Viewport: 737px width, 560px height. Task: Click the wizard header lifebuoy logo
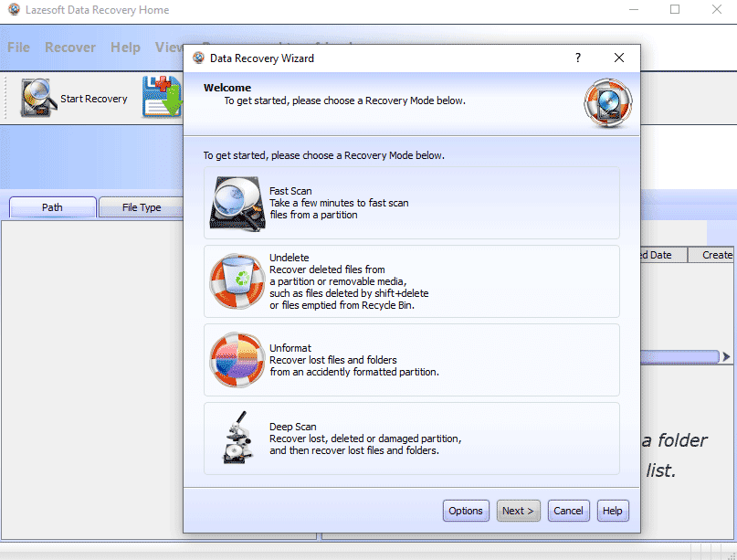click(x=607, y=103)
